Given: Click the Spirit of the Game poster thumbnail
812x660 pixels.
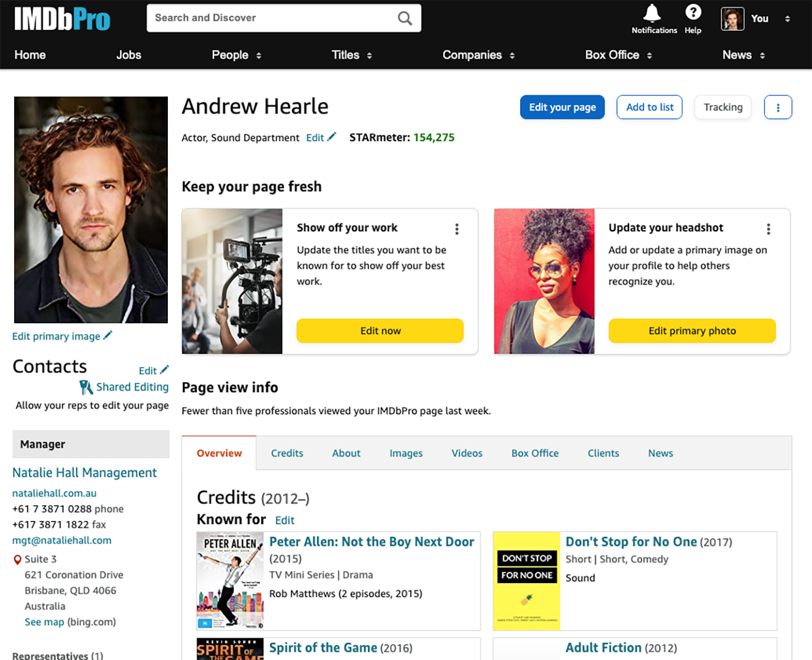Looking at the screenshot, I should coord(230,649).
